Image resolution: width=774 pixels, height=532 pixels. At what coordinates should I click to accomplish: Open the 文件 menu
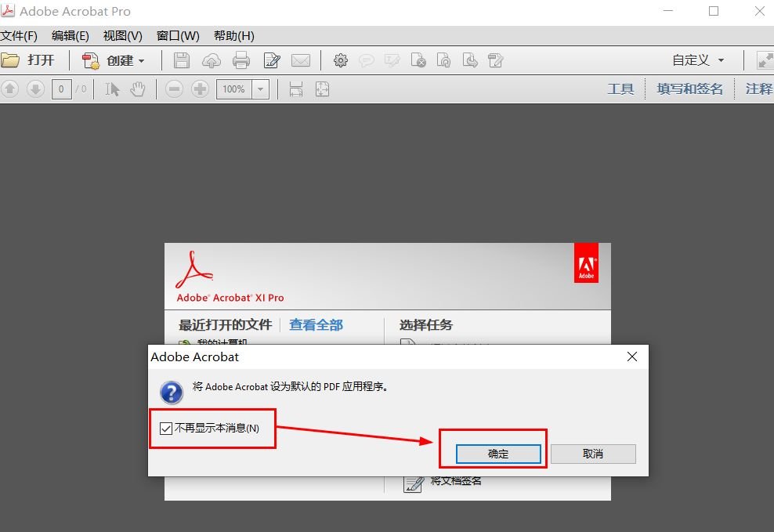point(17,35)
